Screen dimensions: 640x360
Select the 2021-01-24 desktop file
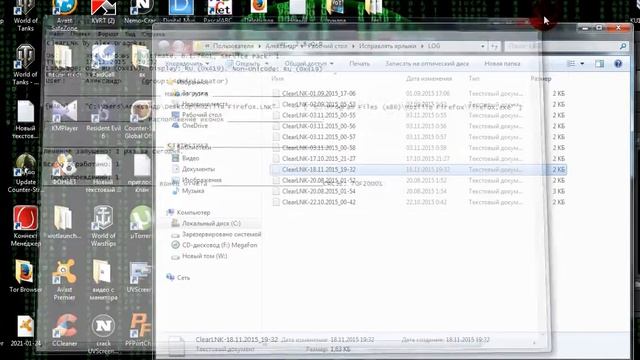pos(25,331)
